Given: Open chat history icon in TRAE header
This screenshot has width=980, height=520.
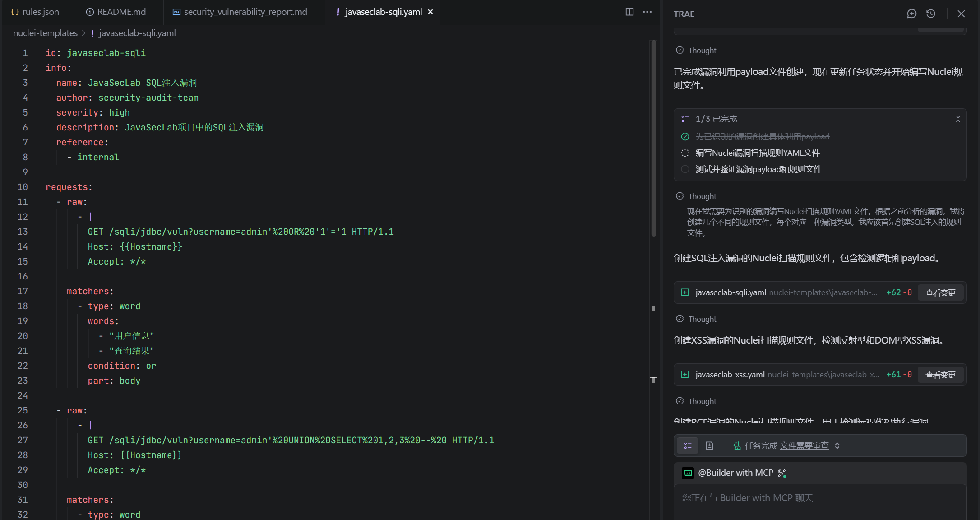Looking at the screenshot, I should tap(930, 14).
